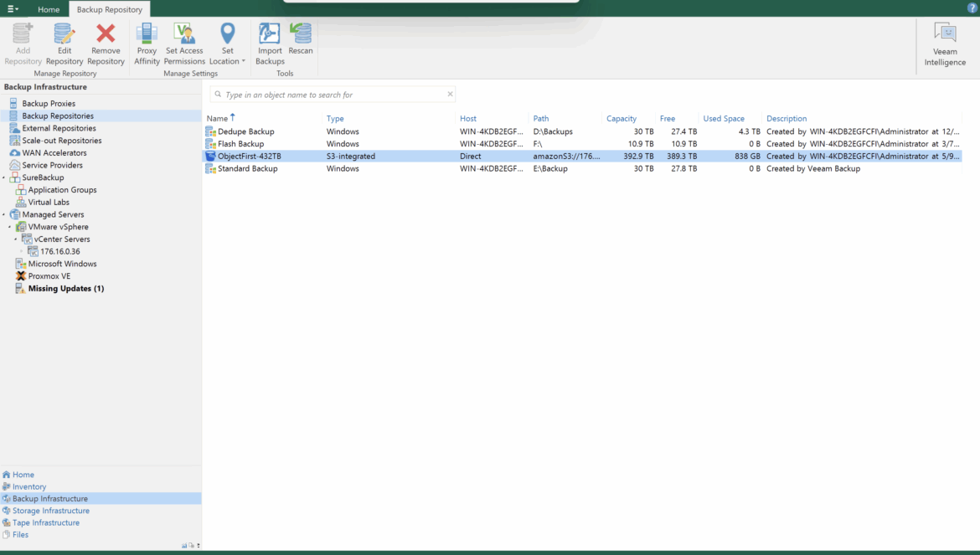Rescan the selected repository
The height and width of the screenshot is (555, 980).
click(x=301, y=39)
